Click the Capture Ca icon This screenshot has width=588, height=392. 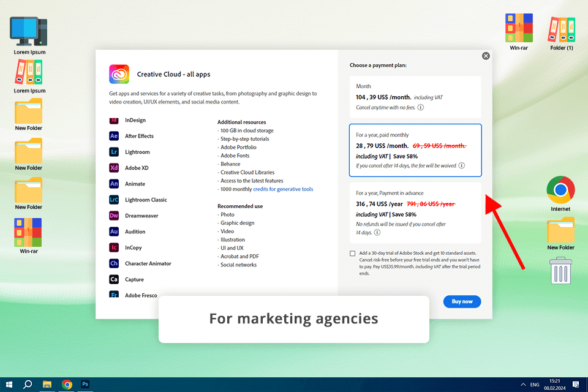point(114,279)
